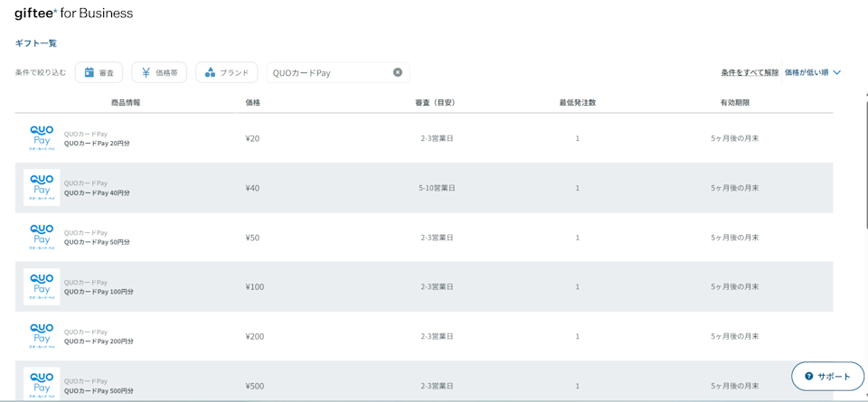This screenshot has height=402, width=868.
Task: Click the giftee for Business logo
Action: tap(73, 14)
